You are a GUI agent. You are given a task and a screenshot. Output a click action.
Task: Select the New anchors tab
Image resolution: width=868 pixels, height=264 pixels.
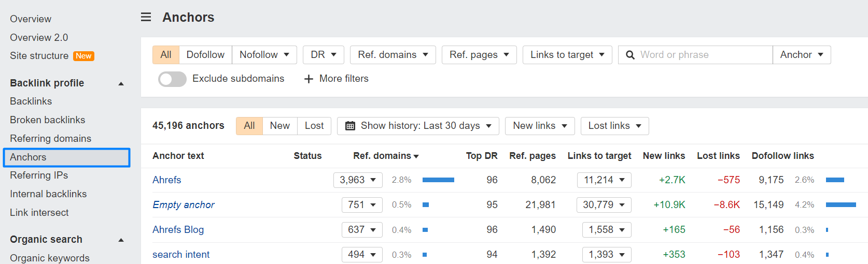pyautogui.click(x=280, y=126)
